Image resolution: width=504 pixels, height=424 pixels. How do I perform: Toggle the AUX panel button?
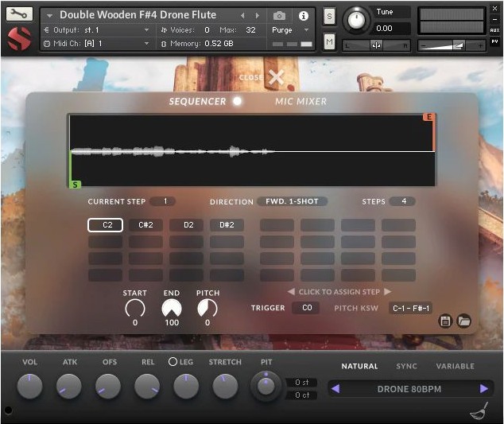click(x=494, y=30)
